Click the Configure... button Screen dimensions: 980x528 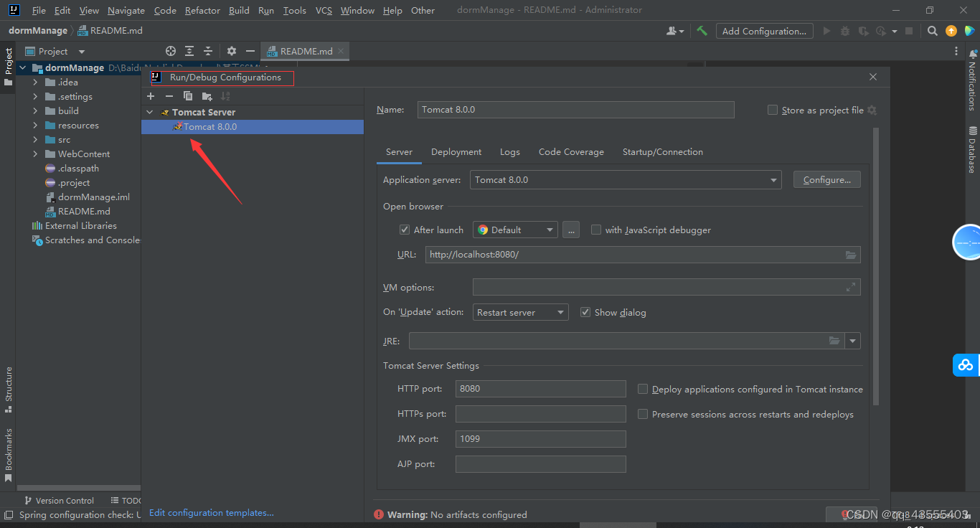click(x=826, y=180)
